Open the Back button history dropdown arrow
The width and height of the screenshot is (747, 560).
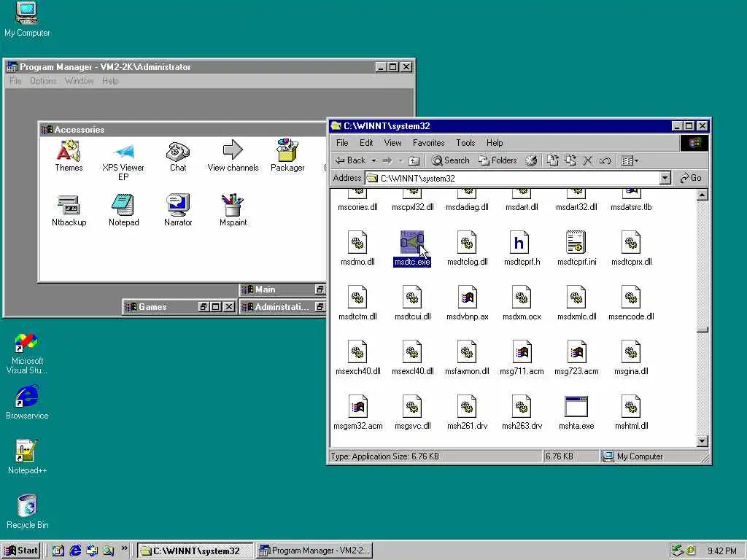(x=373, y=161)
